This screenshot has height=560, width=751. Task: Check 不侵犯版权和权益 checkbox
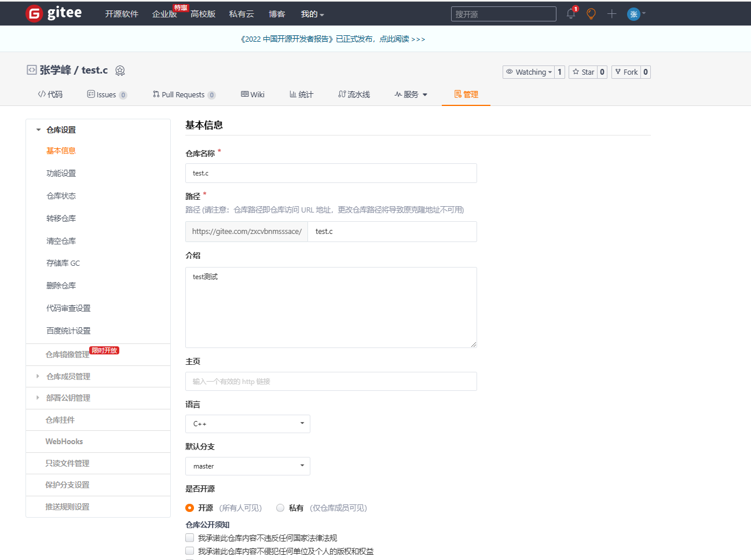pos(189,551)
